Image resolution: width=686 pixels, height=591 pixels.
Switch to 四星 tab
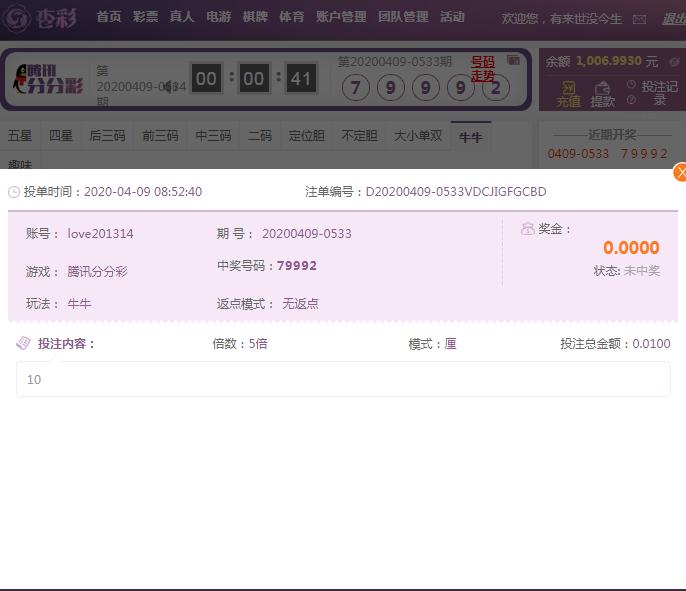pos(60,136)
